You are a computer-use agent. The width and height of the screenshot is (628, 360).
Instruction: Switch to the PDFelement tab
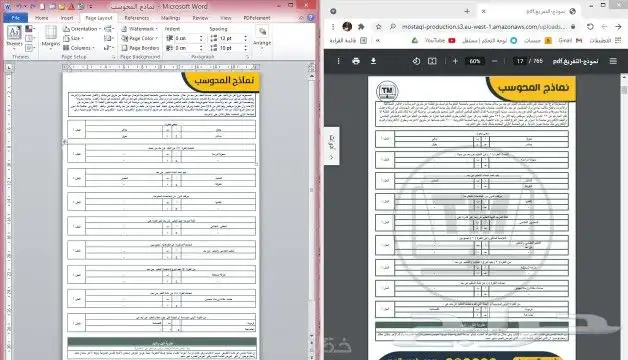pyautogui.click(x=257, y=18)
